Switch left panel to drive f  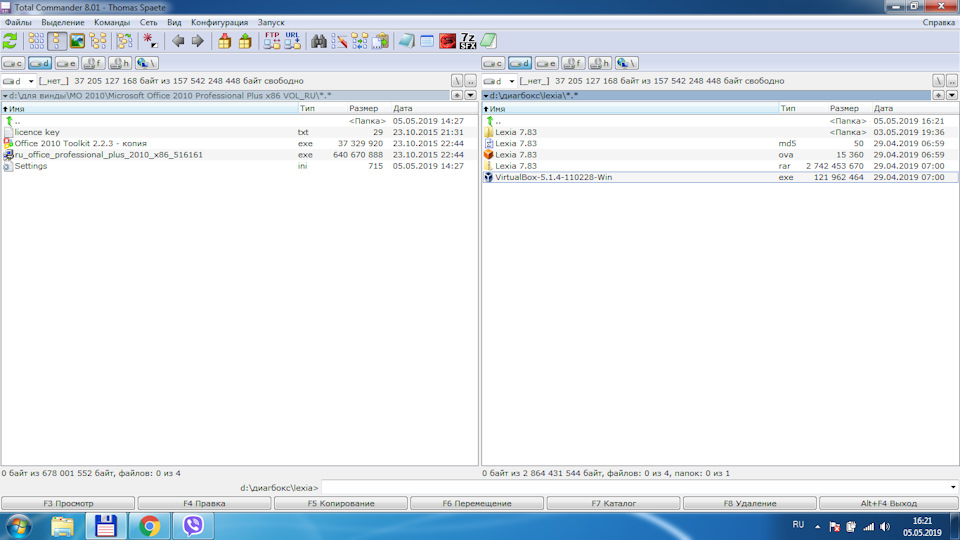(93, 63)
